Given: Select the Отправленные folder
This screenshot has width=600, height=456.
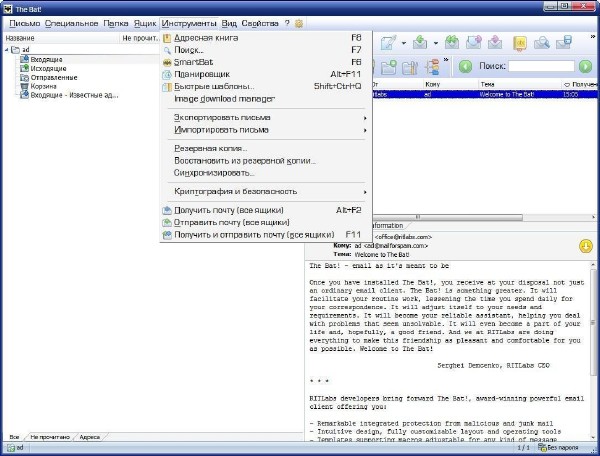Looking at the screenshot, I should (x=54, y=77).
